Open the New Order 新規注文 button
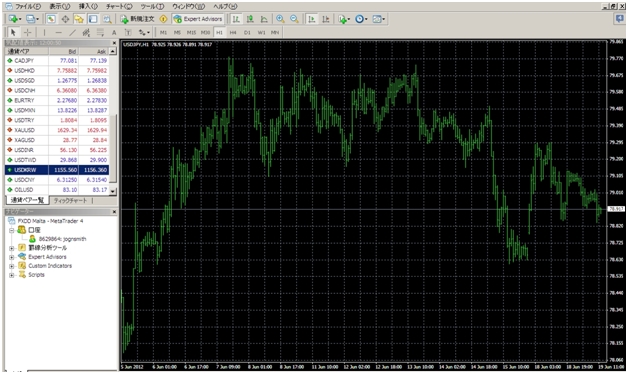The width and height of the screenshot is (628, 374). point(137,19)
